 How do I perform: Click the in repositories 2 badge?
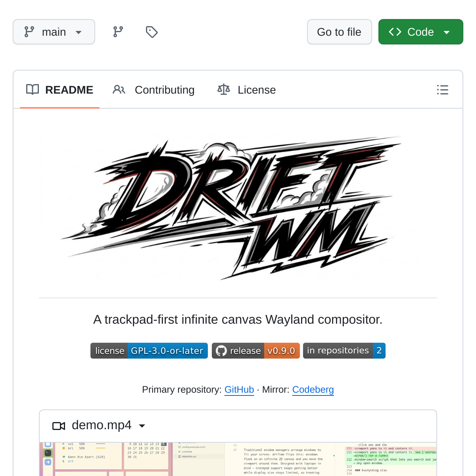pyautogui.click(x=344, y=351)
